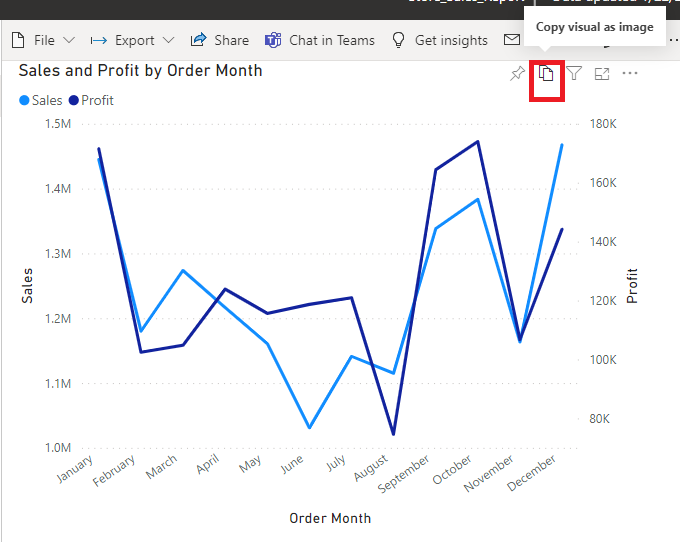680x542 pixels.
Task: Click the December Sales data point
Action: 562,145
